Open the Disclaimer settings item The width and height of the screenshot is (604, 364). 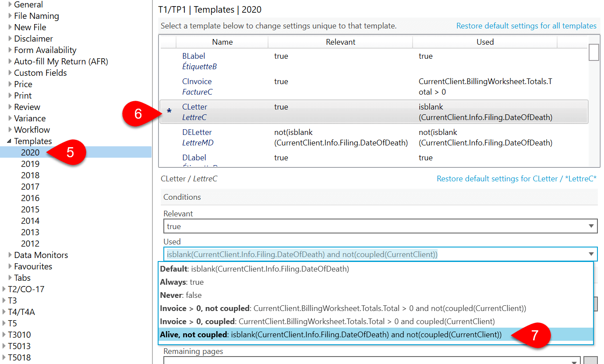[x=33, y=39]
